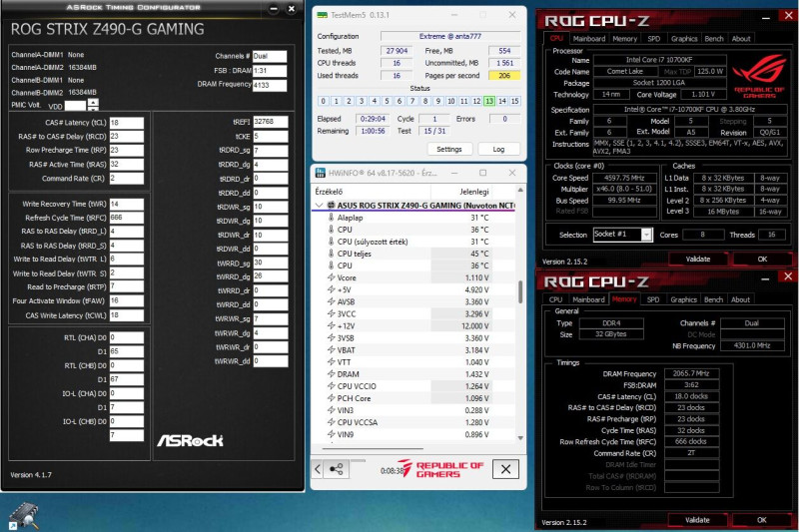Image resolution: width=799 pixels, height=532 pixels.
Task: Collapse the ASUS ROG STRIX Z490-G sensor group
Action: (319, 206)
